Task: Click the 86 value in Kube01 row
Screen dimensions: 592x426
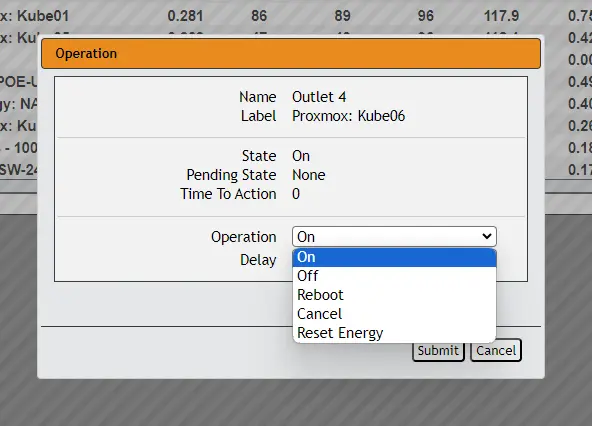Action: pos(259,16)
